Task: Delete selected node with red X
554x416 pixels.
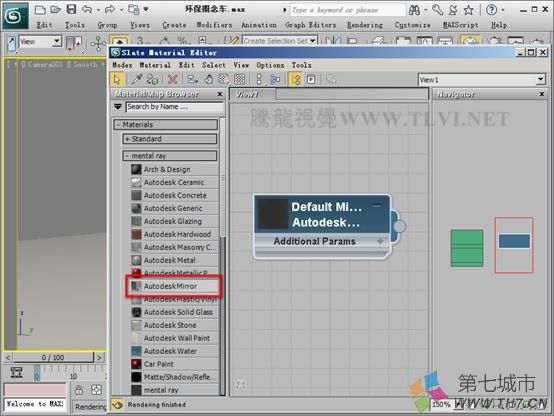Action: (172, 80)
